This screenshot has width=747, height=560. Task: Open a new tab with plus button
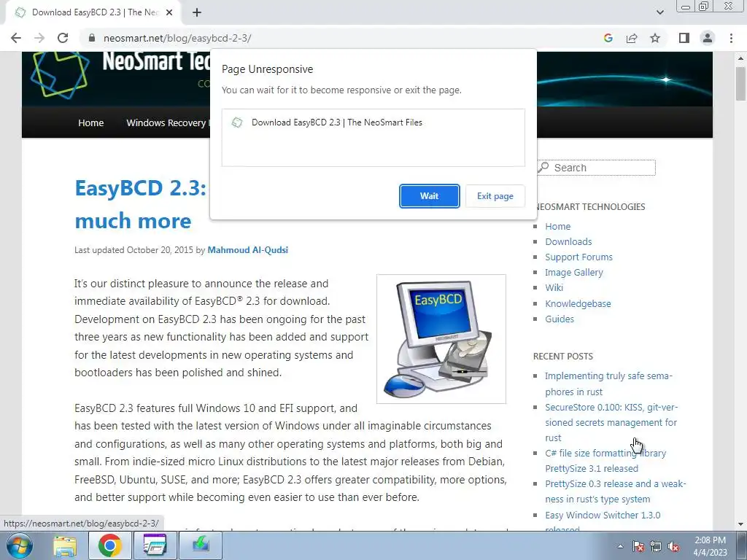pyautogui.click(x=197, y=13)
